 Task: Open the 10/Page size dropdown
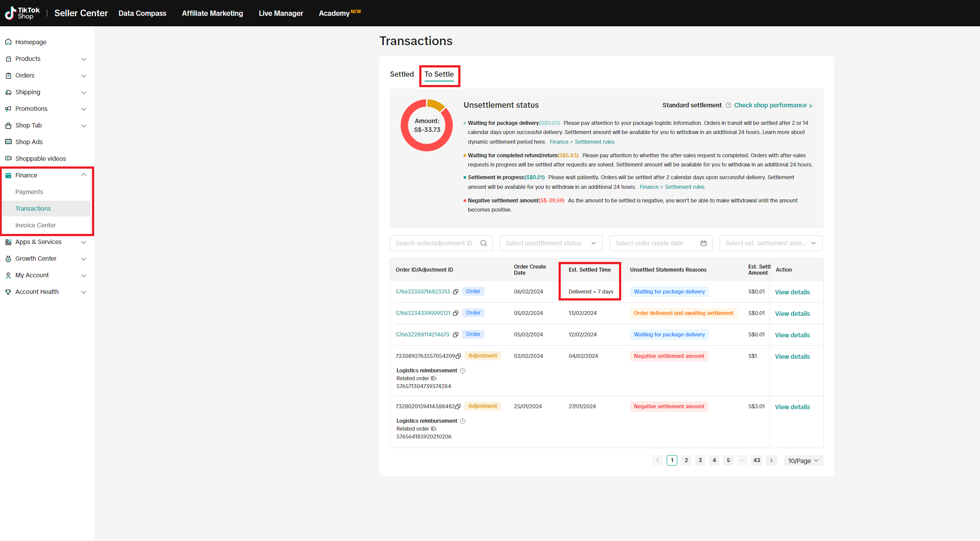tap(803, 460)
